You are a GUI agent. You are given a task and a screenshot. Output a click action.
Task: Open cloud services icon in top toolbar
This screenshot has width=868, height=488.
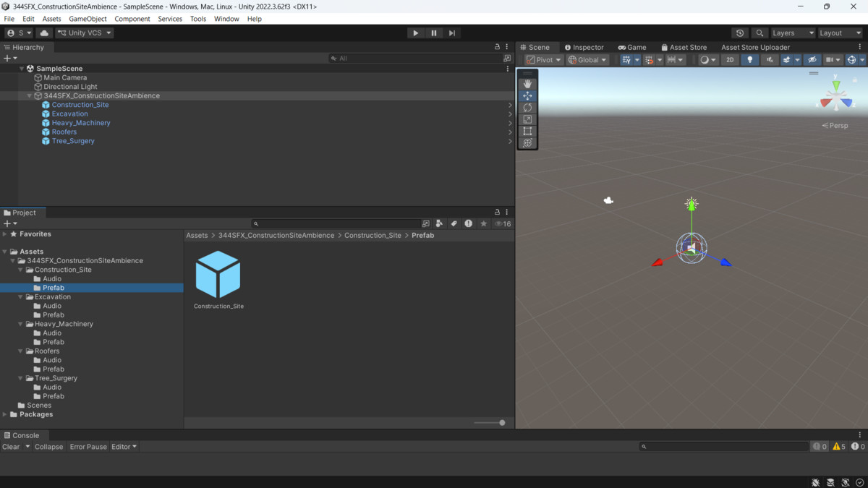tap(44, 33)
